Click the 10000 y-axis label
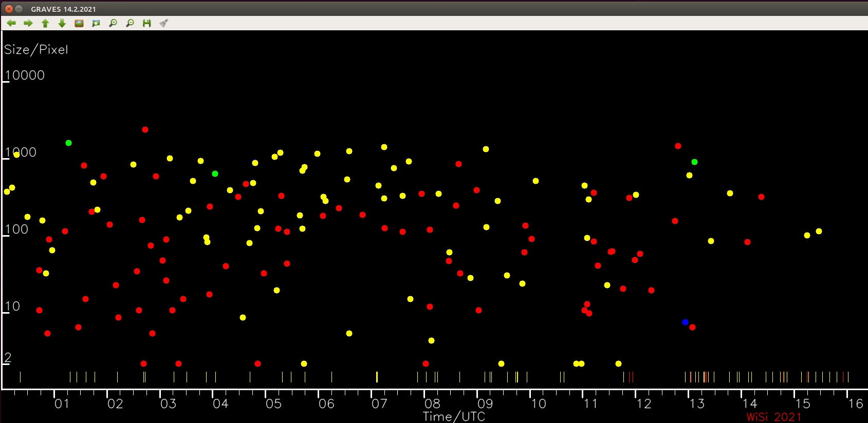This screenshot has width=868, height=423. click(25, 75)
